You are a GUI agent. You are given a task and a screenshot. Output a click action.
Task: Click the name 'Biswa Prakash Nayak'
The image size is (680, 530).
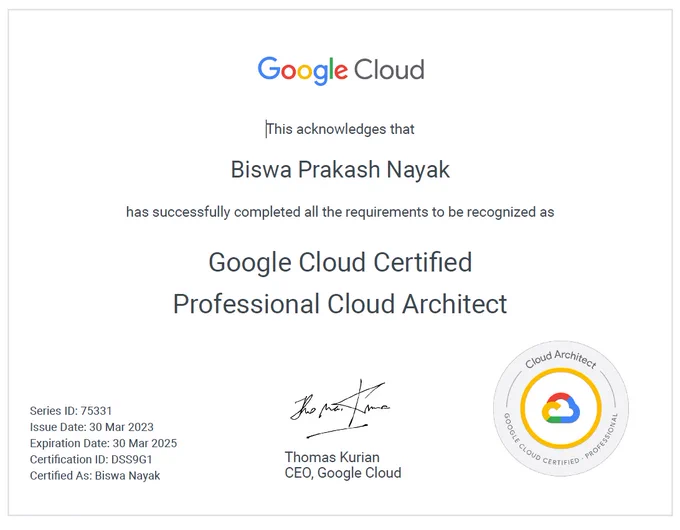pos(340,169)
